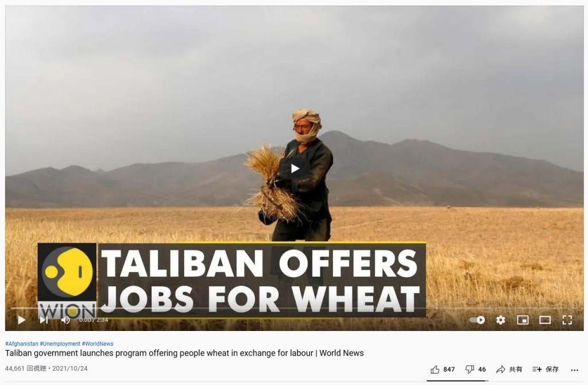Mute the video volume speaker icon
This screenshot has height=385, width=588.
(x=65, y=320)
